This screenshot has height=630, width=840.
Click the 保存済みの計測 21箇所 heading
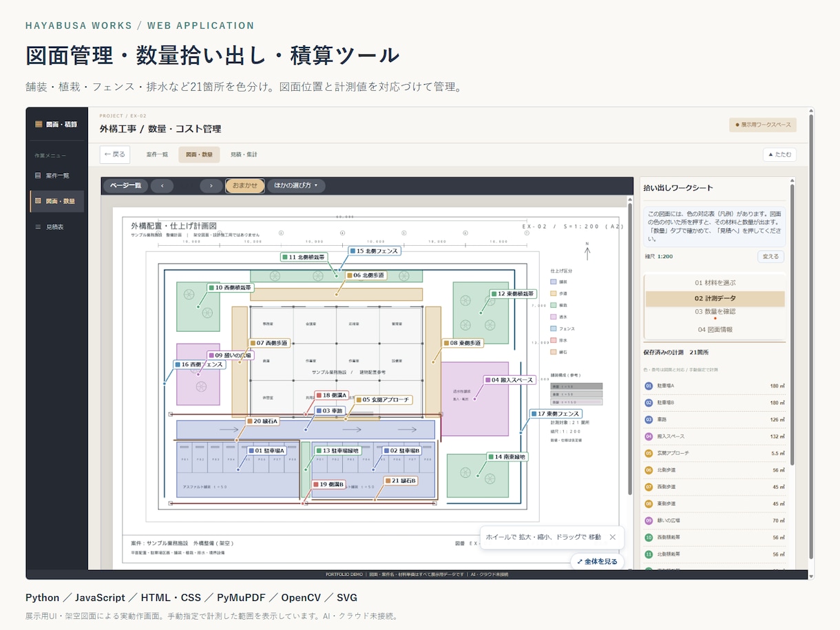click(x=676, y=353)
